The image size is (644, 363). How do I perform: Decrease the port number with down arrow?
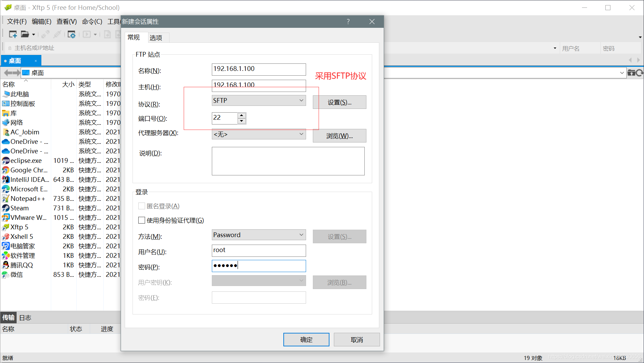242,121
